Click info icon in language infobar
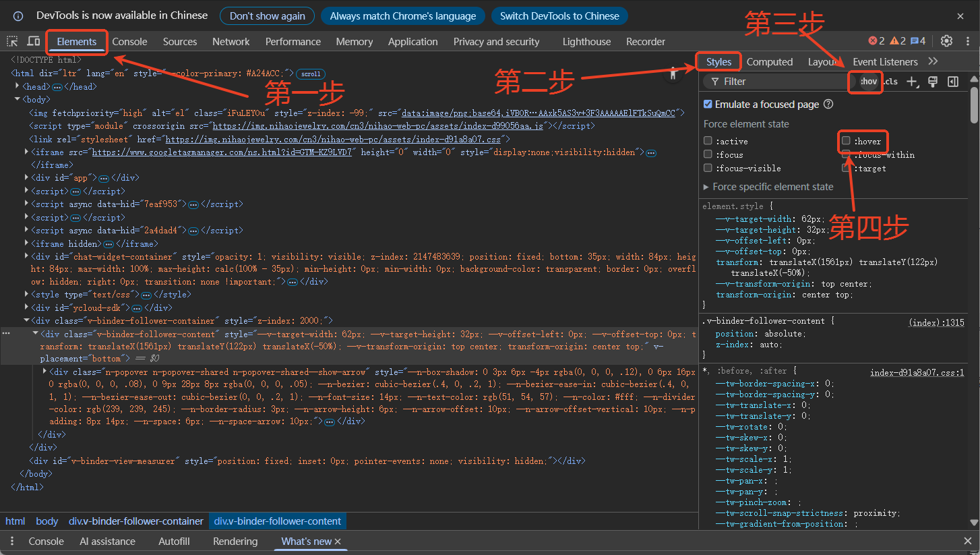980x555 pixels. pos(18,16)
